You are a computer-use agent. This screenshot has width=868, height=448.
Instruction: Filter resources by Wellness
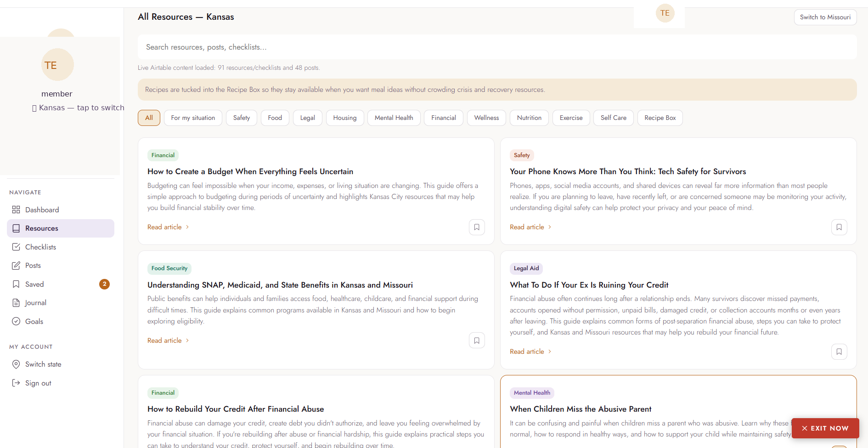pyautogui.click(x=486, y=118)
